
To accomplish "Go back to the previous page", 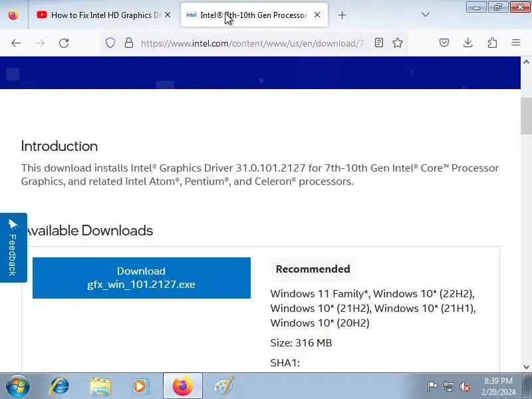I will tap(16, 43).
